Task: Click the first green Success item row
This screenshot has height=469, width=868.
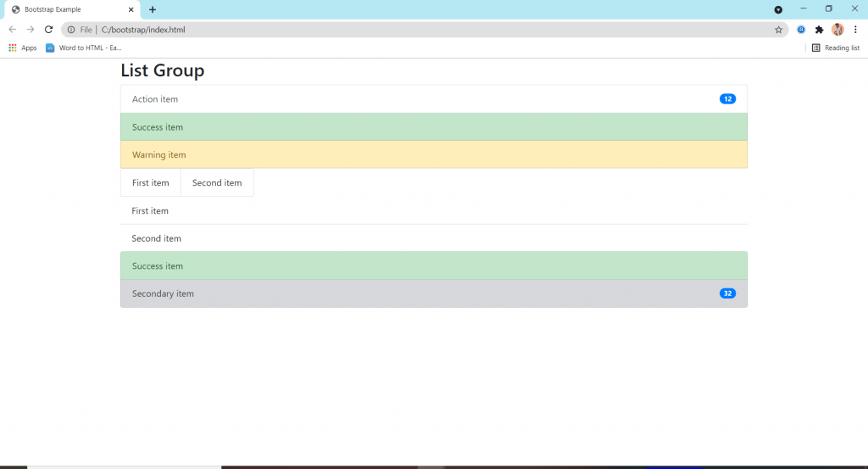Action: coord(434,127)
